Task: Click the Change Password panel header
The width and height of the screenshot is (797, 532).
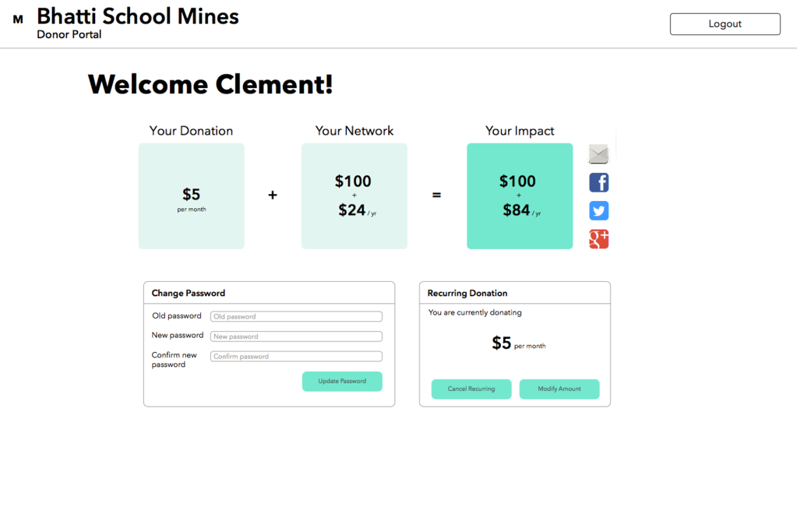Action: 269,293
